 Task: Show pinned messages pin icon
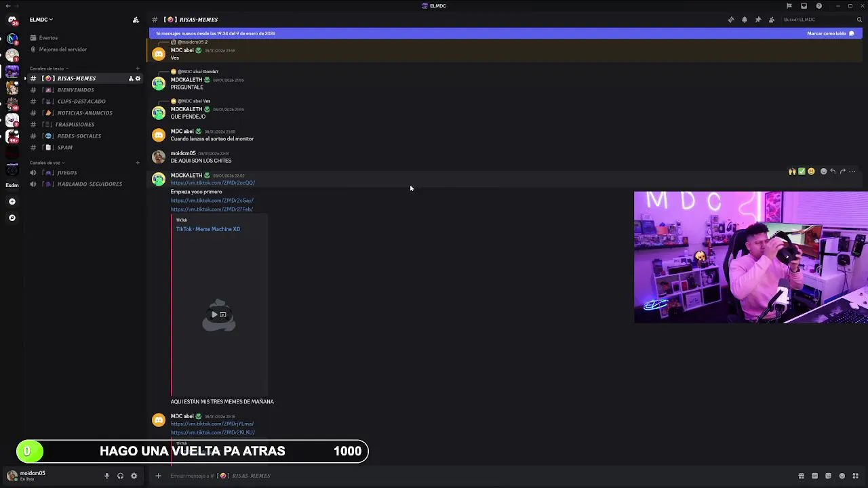(757, 20)
